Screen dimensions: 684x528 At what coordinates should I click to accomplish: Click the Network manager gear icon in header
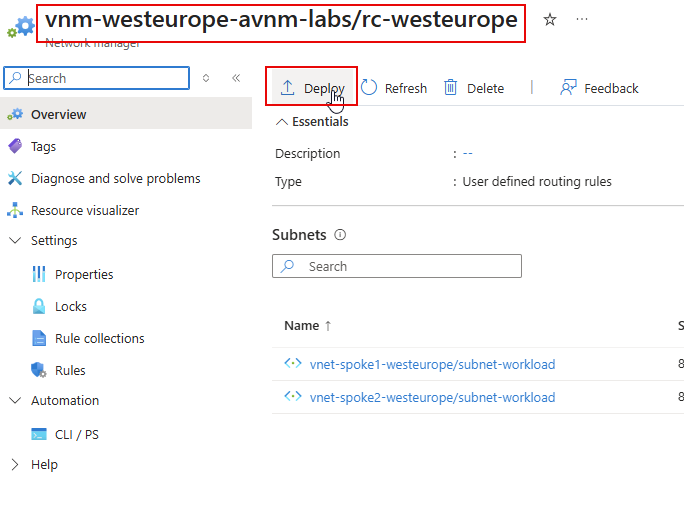tap(21, 27)
